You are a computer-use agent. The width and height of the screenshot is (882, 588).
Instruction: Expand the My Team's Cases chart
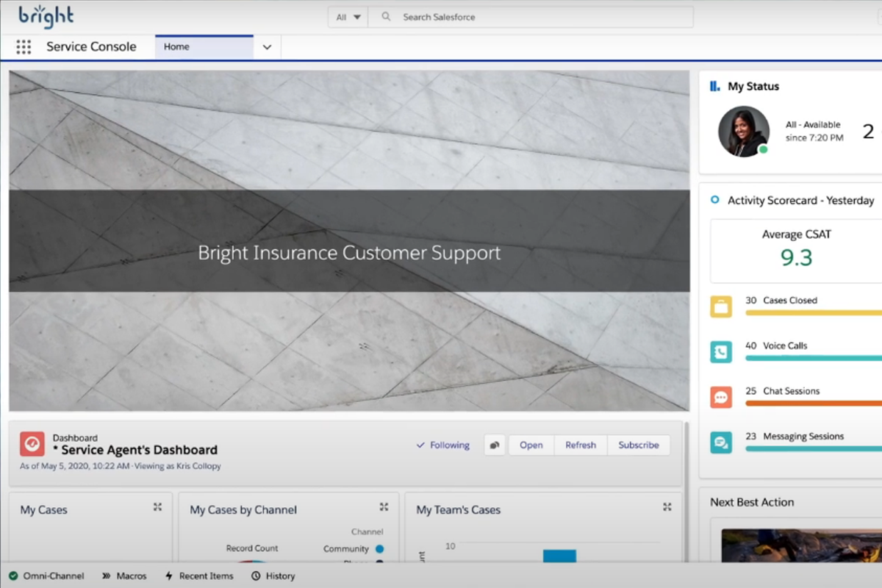[x=667, y=507]
